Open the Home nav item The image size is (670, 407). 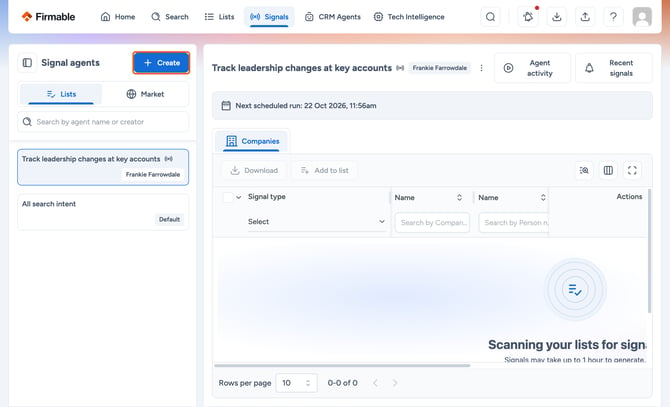click(x=118, y=17)
